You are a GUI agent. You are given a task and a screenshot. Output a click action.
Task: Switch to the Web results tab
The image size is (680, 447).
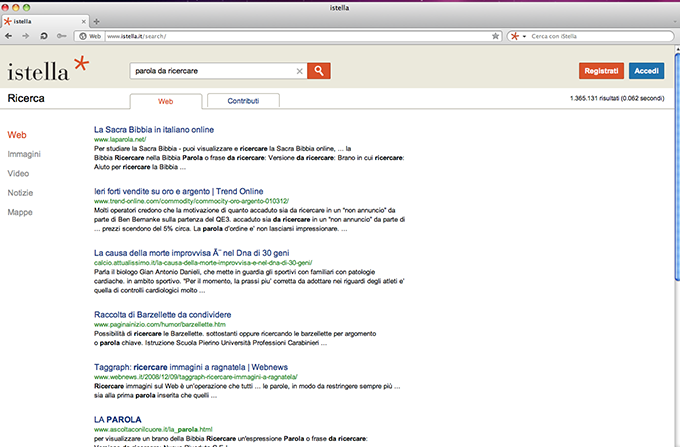[166, 101]
